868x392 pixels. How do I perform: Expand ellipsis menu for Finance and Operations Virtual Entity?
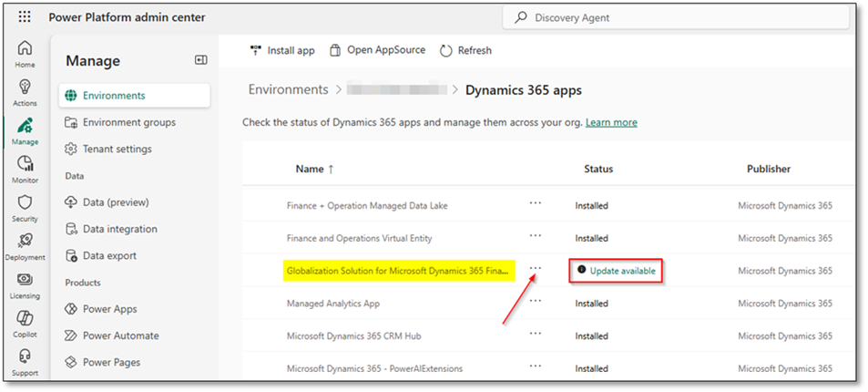(x=536, y=236)
